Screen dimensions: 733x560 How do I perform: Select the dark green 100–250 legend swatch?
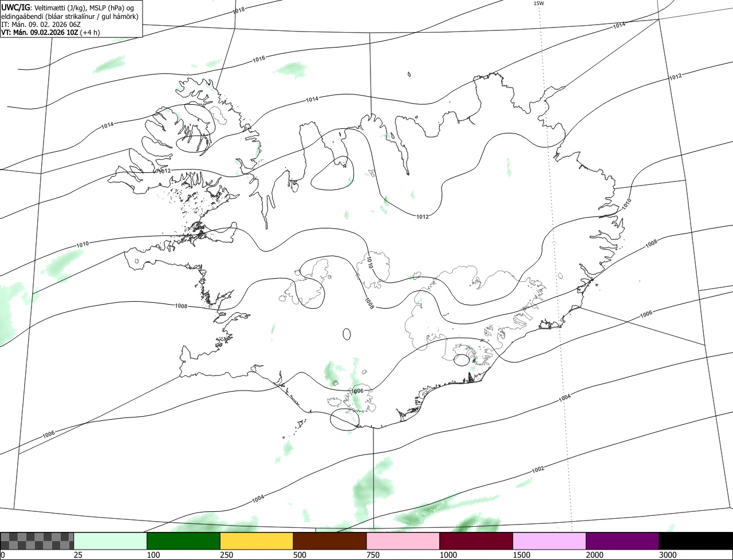[x=184, y=541]
